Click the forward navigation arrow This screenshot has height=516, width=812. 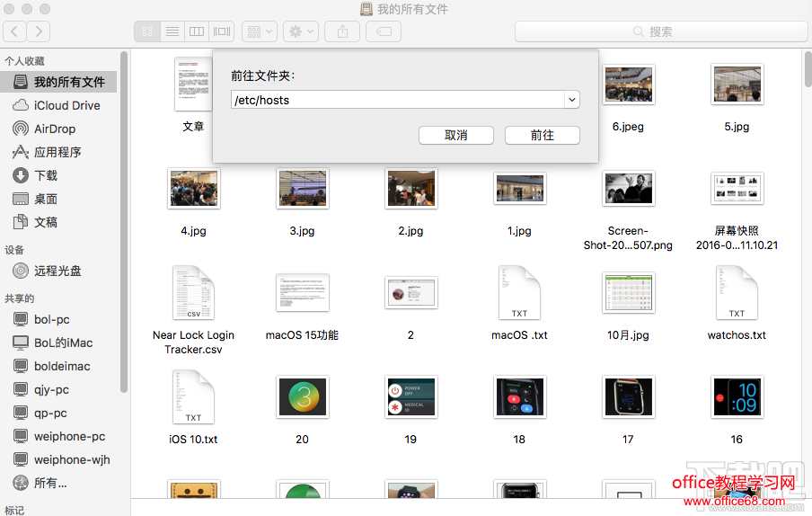point(38,31)
